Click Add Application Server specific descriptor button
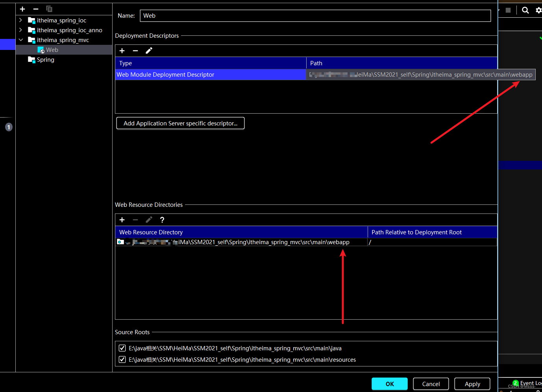 click(180, 123)
